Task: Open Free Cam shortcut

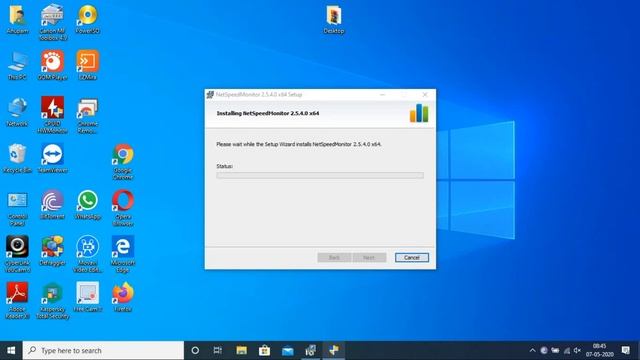Action: coord(87,298)
